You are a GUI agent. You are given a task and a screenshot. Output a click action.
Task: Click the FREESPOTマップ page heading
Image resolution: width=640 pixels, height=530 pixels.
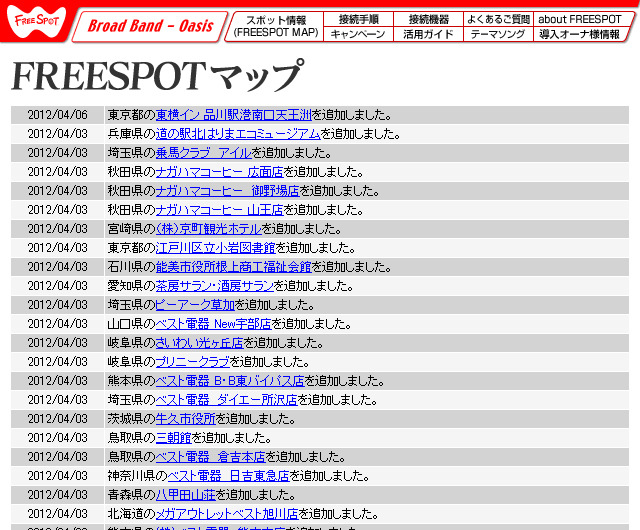pos(158,76)
